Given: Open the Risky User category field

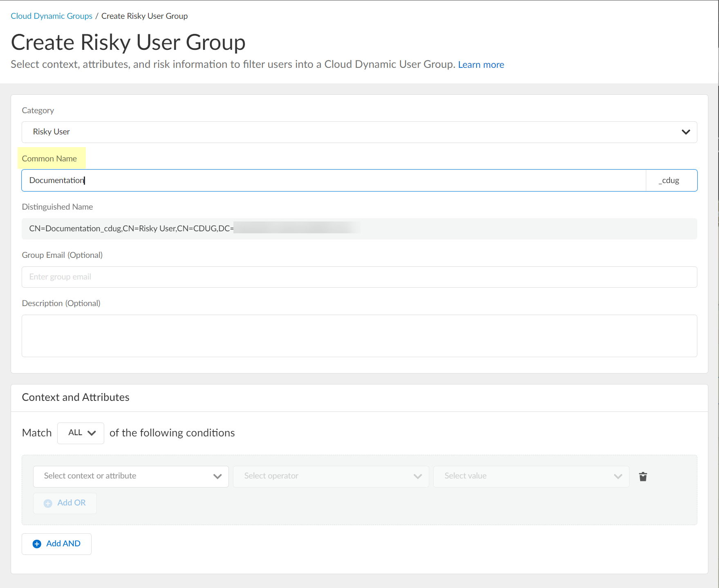Looking at the screenshot, I should [352, 132].
